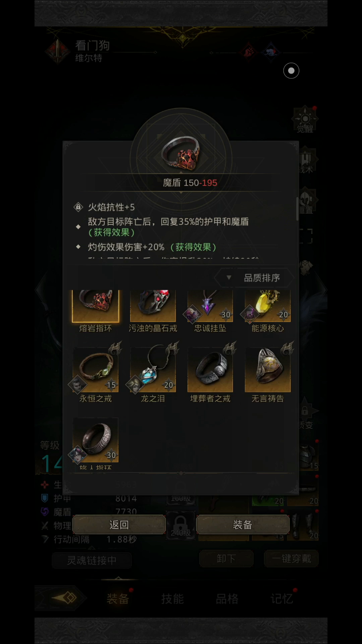Click the 一键穿戴 auto-equip button
The width and height of the screenshot is (362, 644).
tap(291, 558)
